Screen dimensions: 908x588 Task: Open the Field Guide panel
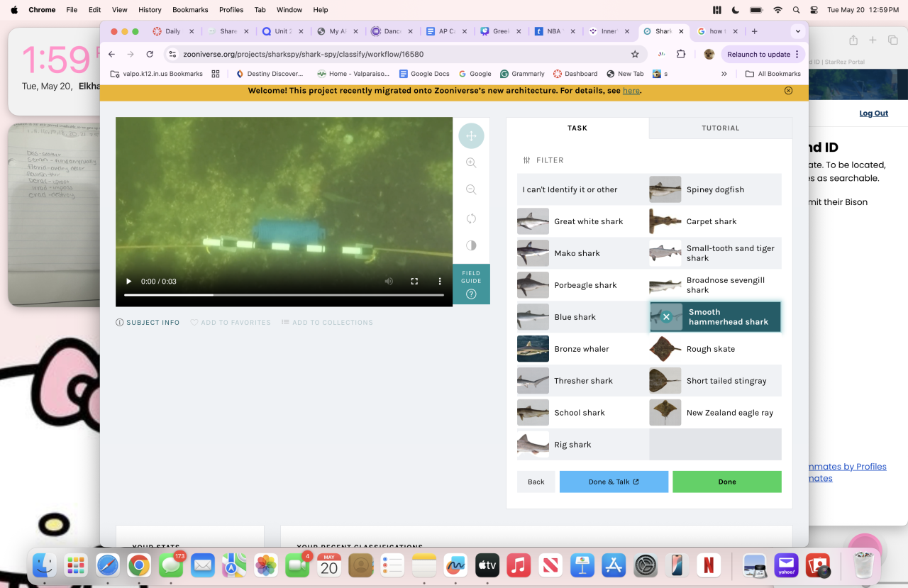(x=471, y=284)
